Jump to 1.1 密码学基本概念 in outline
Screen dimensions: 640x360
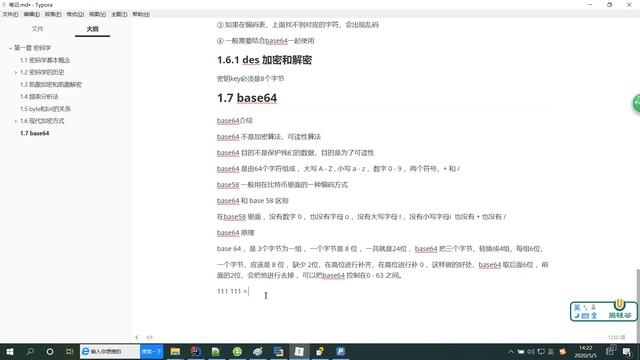tap(45, 60)
